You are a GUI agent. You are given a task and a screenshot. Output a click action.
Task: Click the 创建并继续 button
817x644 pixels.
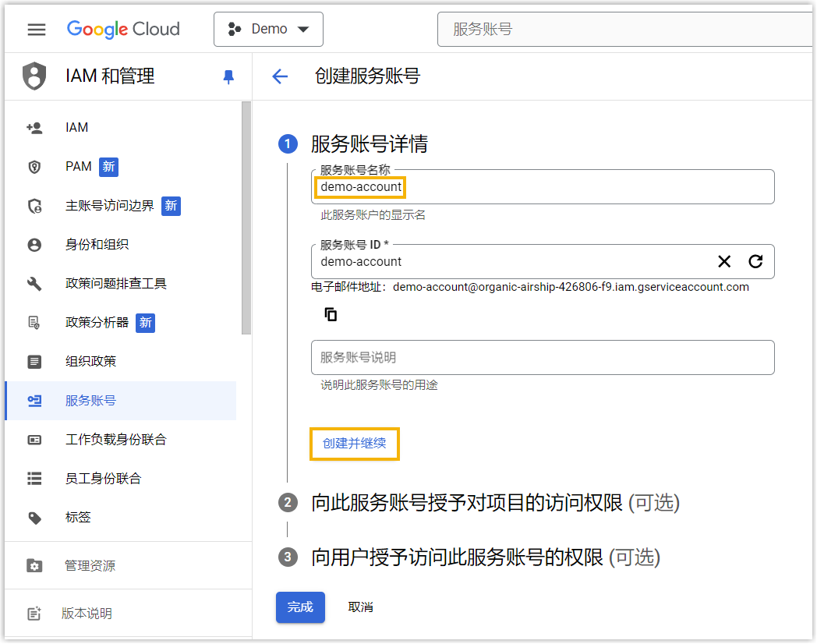click(355, 444)
